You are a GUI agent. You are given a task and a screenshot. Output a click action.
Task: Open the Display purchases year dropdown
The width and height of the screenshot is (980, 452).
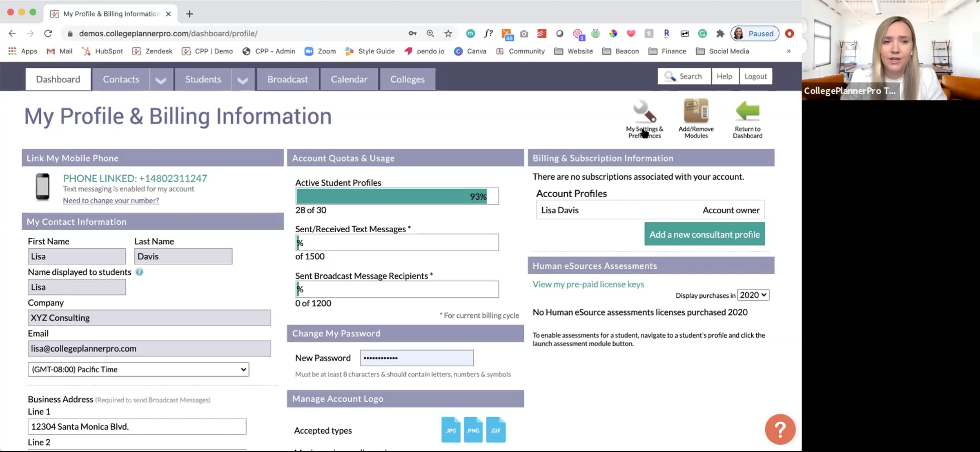click(753, 295)
